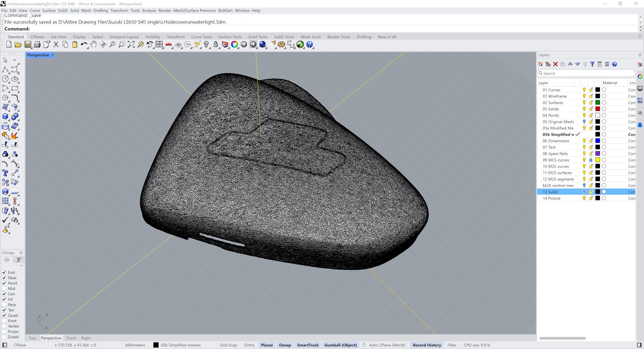Enable the Perp osnap checkbox

coord(4,305)
